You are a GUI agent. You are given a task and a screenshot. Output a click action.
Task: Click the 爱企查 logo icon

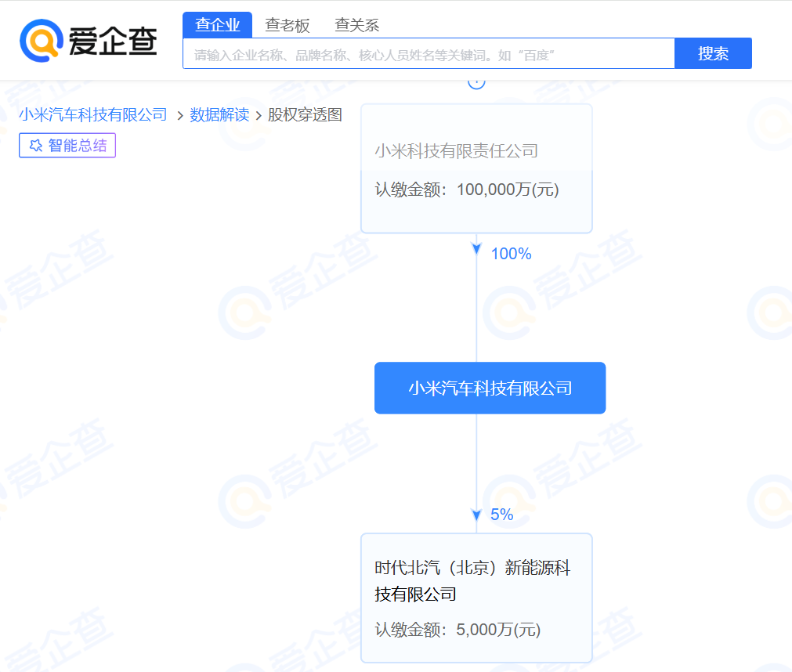click(x=42, y=41)
